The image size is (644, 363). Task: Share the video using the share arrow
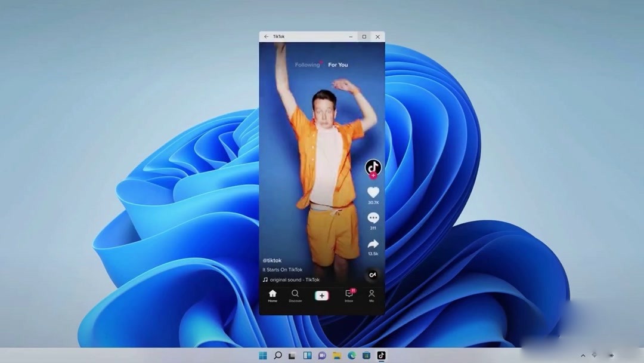coord(373,244)
